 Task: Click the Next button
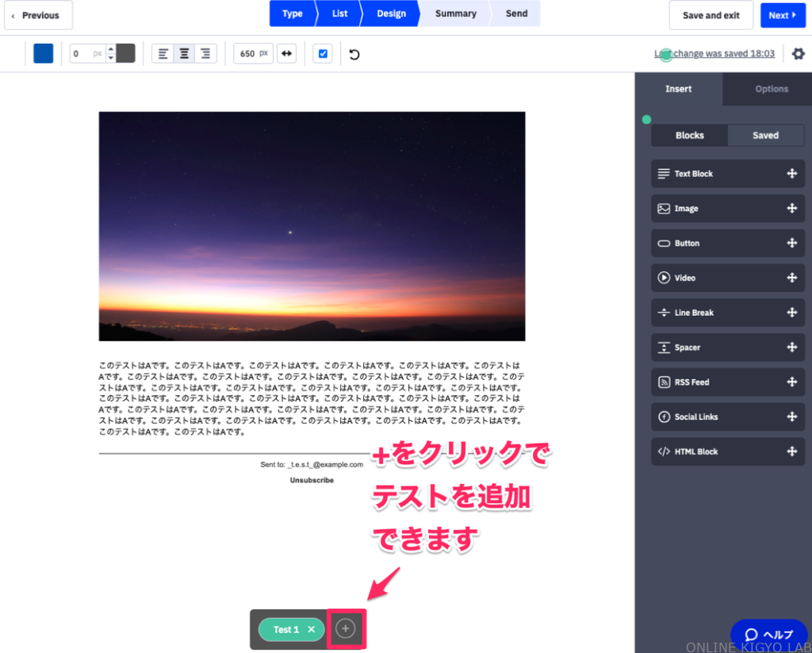pyautogui.click(x=783, y=15)
